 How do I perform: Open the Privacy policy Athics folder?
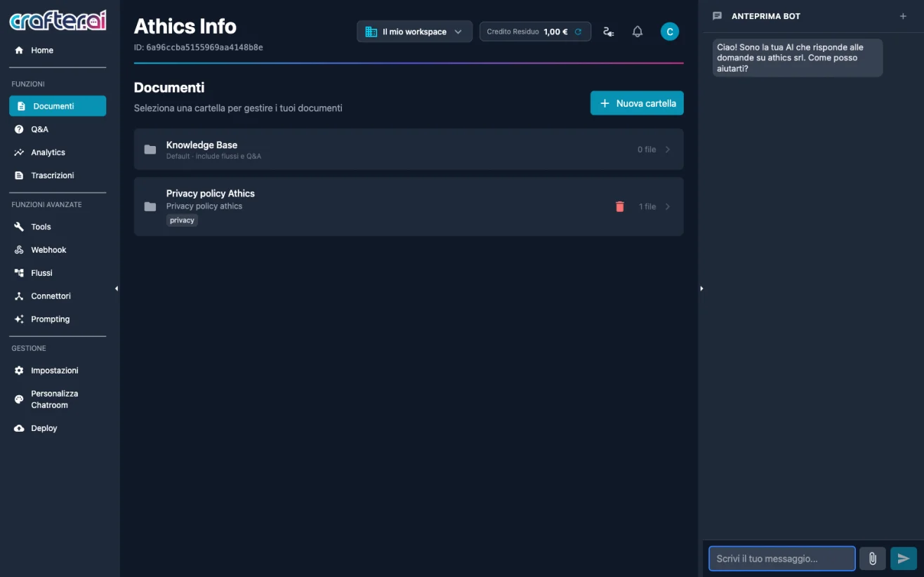(409, 206)
